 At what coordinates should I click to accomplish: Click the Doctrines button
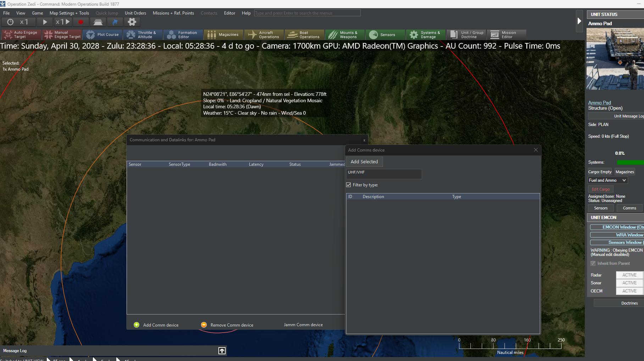click(x=619, y=303)
